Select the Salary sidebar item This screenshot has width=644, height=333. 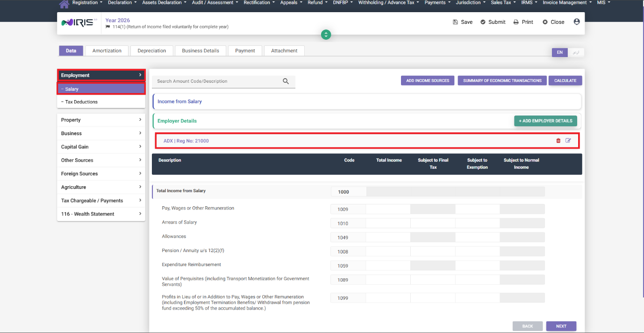tap(101, 89)
